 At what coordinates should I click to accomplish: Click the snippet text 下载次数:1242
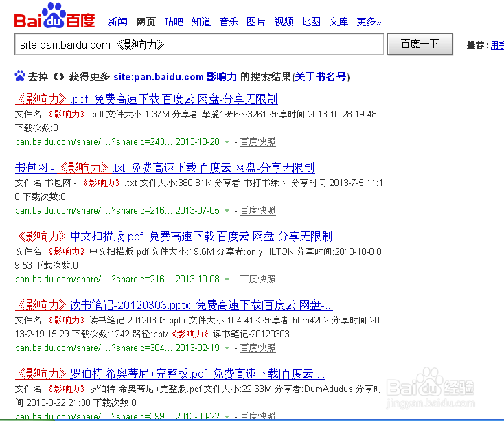101,334
